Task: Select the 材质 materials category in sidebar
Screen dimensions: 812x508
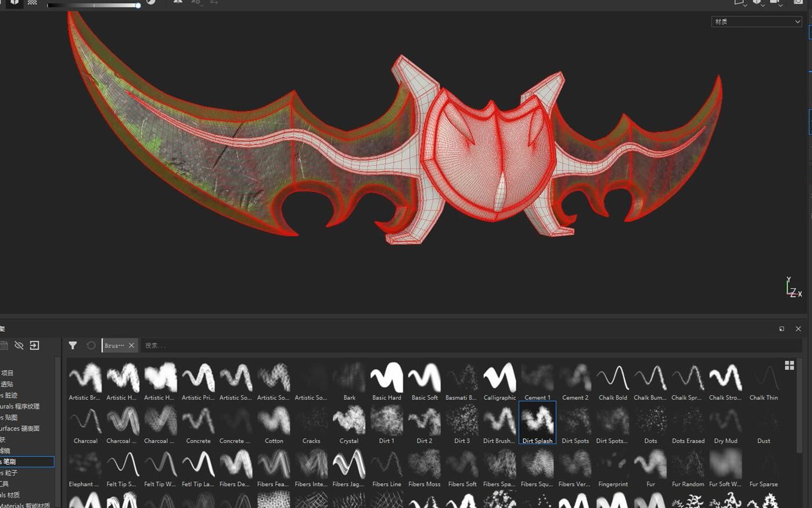Action: 10,495
